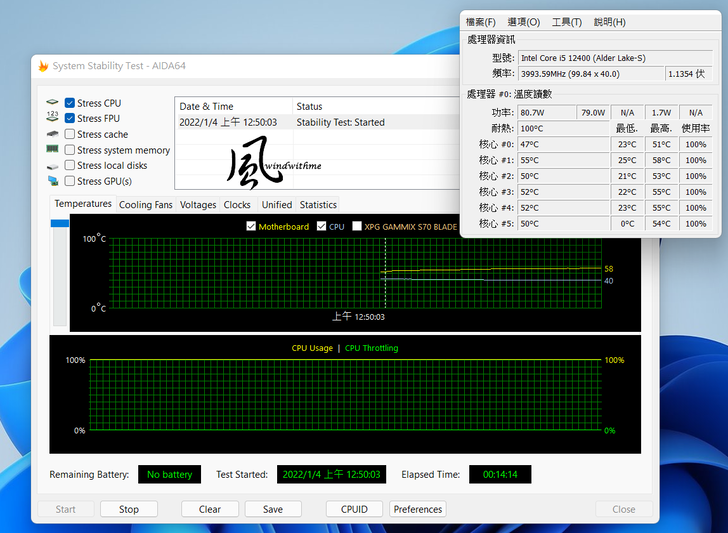Click the CPU Usage graph label

coord(312,348)
